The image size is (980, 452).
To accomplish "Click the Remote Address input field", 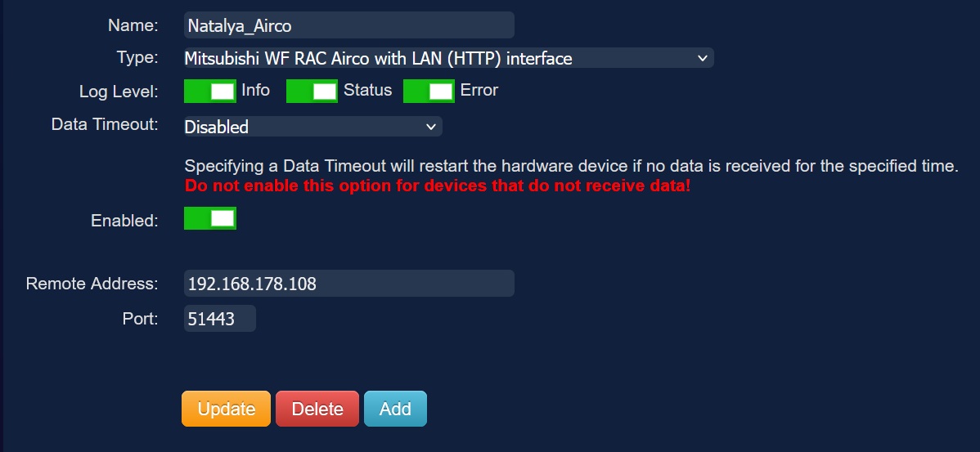I will [348, 284].
